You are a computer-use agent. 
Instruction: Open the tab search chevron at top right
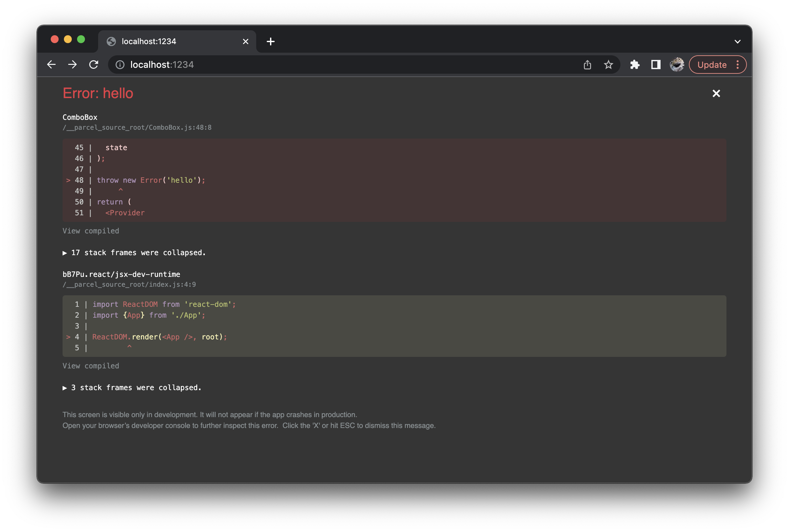point(737,41)
